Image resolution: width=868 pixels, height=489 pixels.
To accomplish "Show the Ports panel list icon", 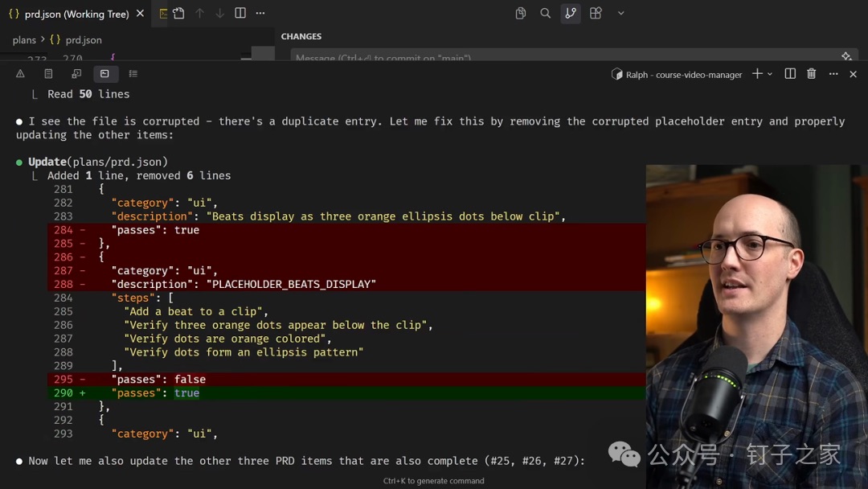I will pyautogui.click(x=133, y=74).
